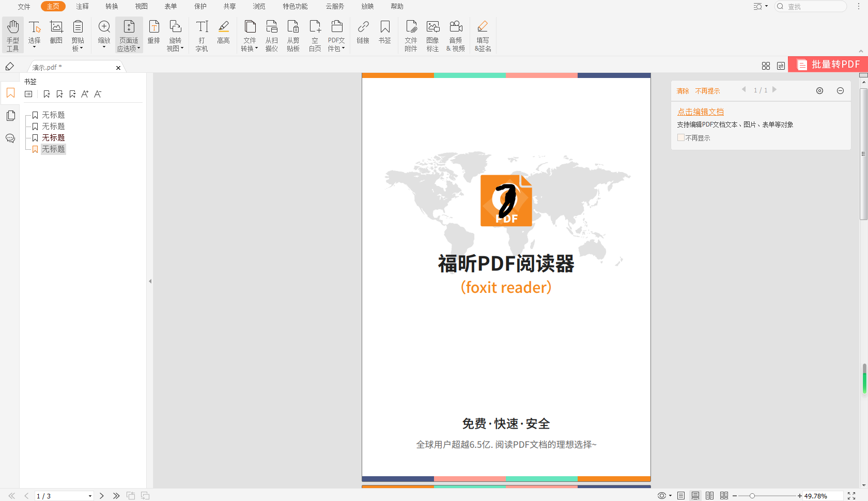Viewport: 868px width, 501px height.
Task: Increase bookmark font size (A+)
Action: [x=85, y=94]
